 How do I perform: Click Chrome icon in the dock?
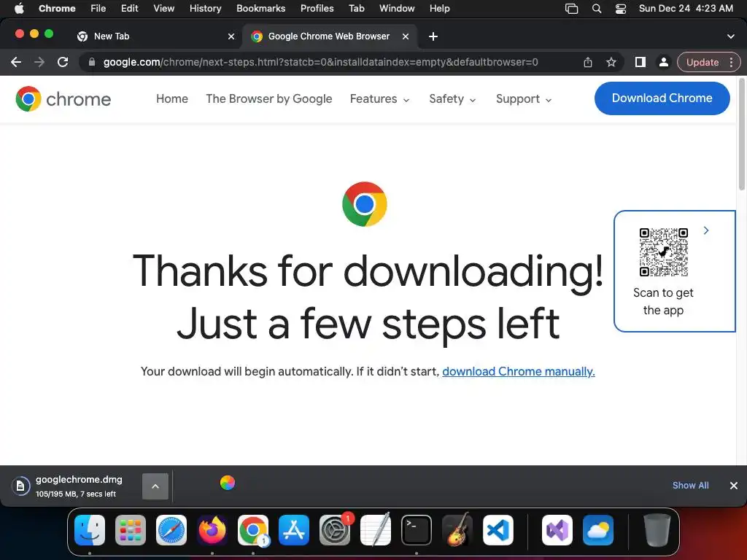(x=253, y=530)
